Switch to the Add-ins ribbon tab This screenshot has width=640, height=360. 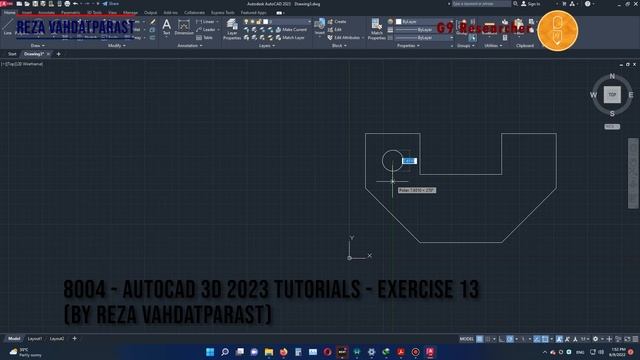pos(171,13)
